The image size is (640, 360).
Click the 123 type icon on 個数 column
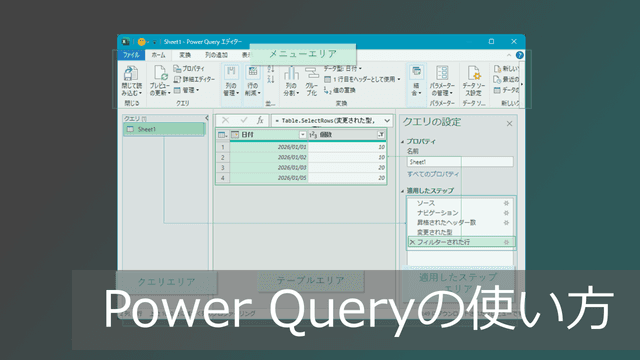pyautogui.click(x=313, y=135)
